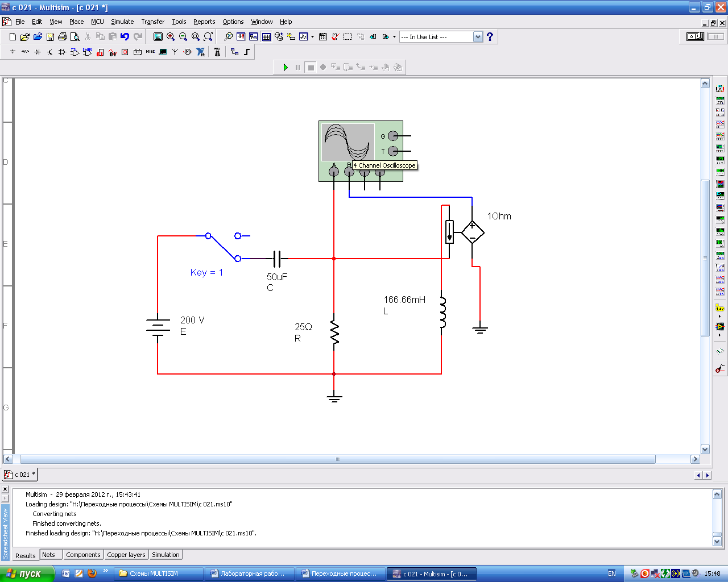Viewport: 728px width, 582px height.
Task: Place a Misc component
Action: (x=150, y=52)
